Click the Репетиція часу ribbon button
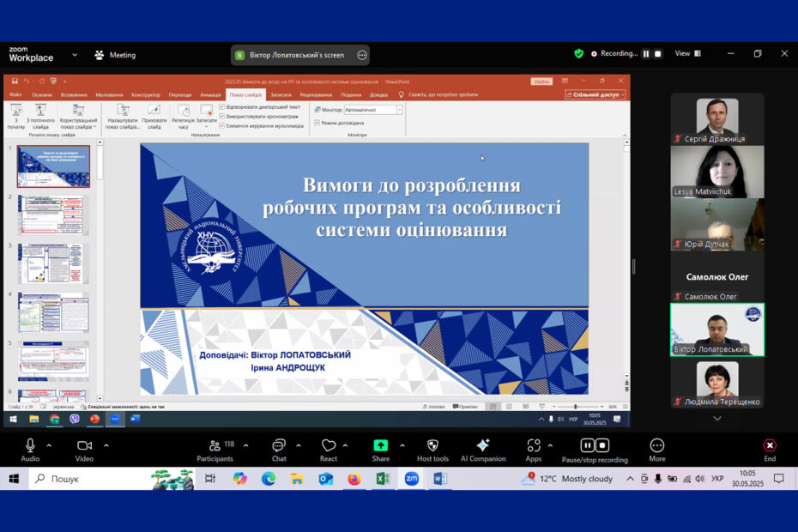This screenshot has width=798, height=532. (184, 117)
